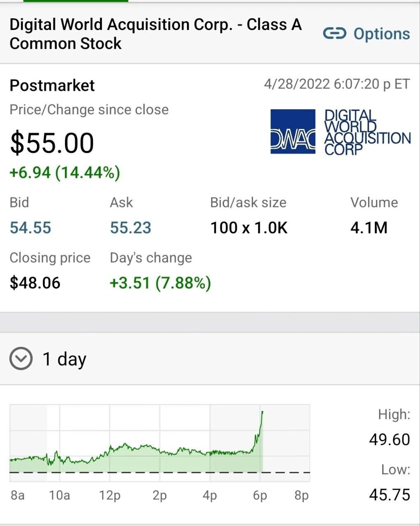Select the 6p marker on chart axis
The width and height of the screenshot is (420, 526).
(260, 495)
